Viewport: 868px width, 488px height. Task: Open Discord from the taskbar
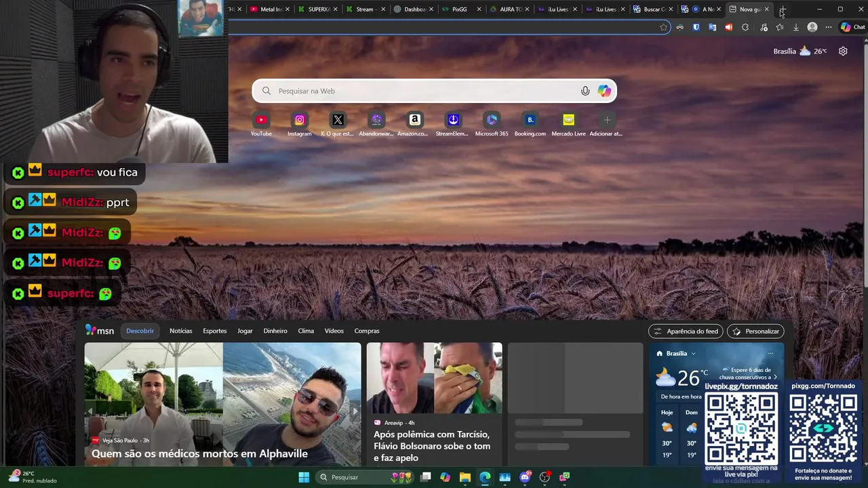[524, 477]
